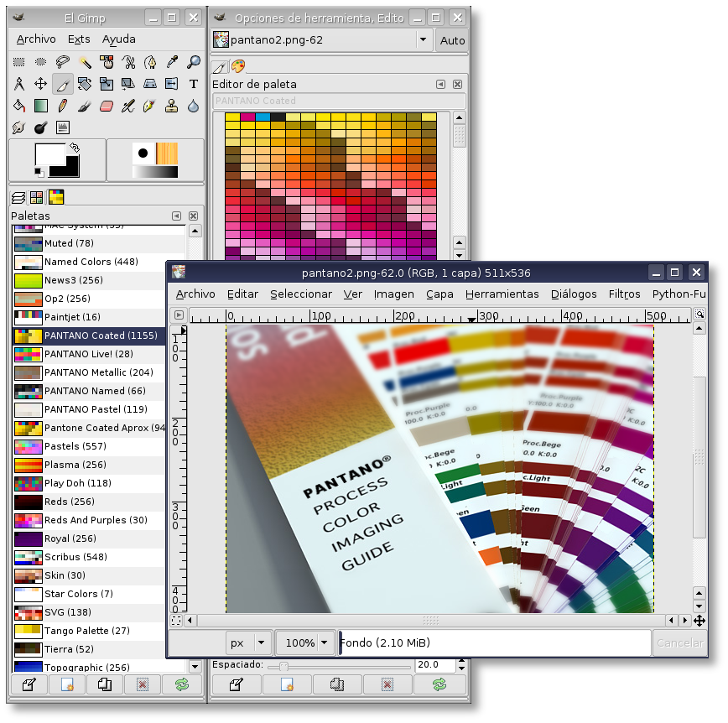Open the Exts menu in El Gimp toolbox
This screenshot has height=723, width=728.
pos(79,39)
